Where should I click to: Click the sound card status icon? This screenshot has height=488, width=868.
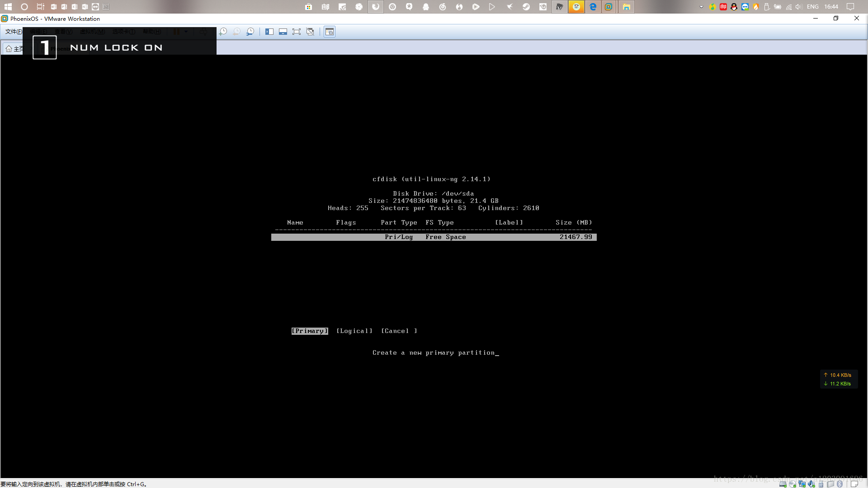tap(811, 484)
